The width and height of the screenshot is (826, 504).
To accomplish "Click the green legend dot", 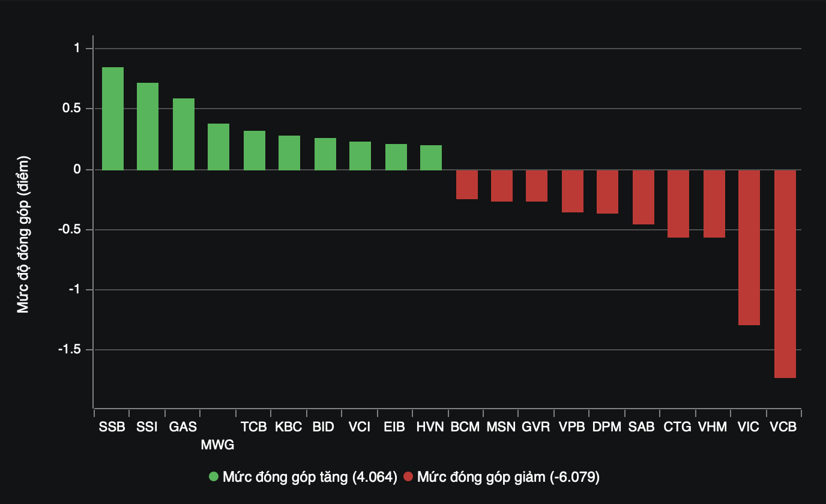I will pos(214,477).
